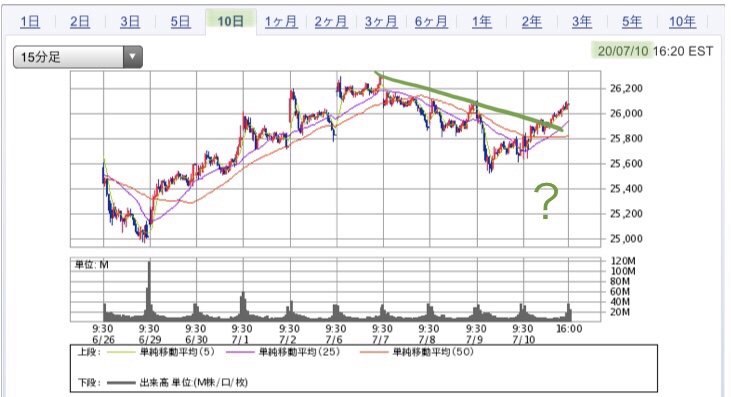Select the 6ヶ月 period link

point(431,21)
